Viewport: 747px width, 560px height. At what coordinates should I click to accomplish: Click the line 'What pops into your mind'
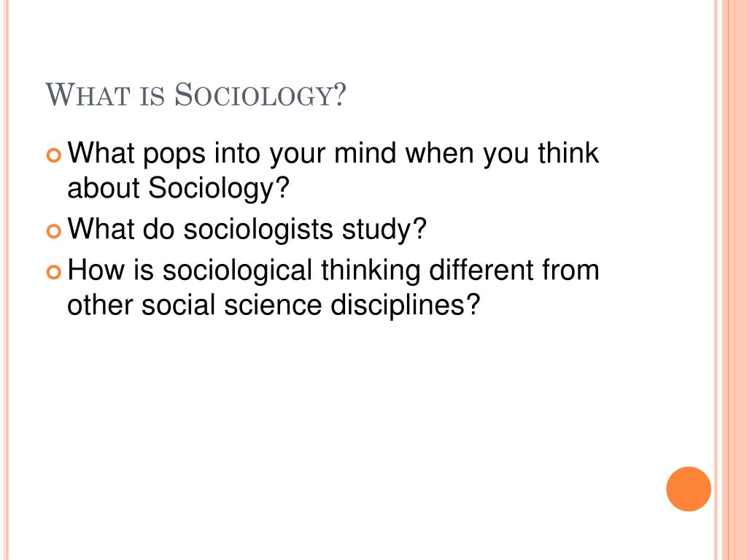[333, 154]
